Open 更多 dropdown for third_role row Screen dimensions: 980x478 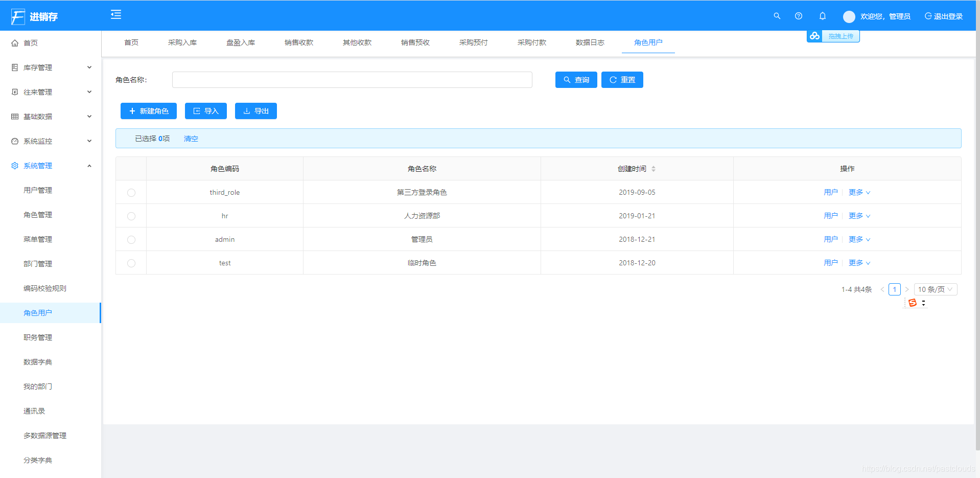click(x=859, y=192)
